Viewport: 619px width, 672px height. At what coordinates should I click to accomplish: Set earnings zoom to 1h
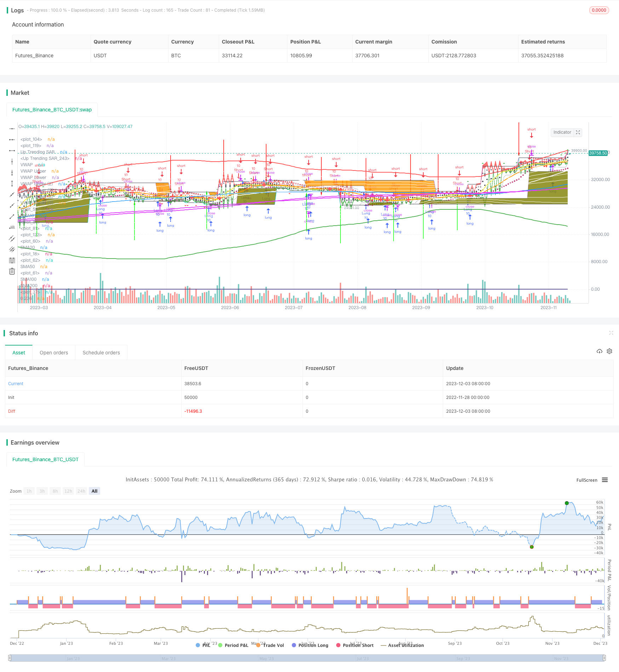point(29,491)
